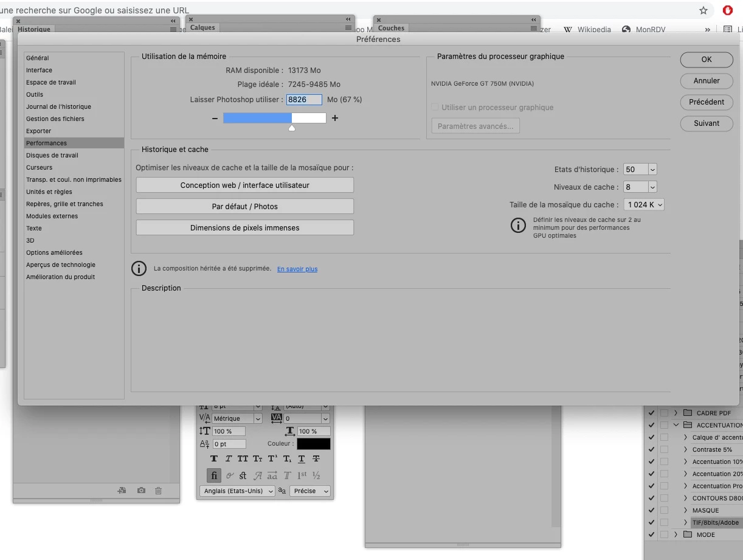The image size is (743, 560).
Task: Toggle faux italic in the Character panel
Action: click(x=229, y=459)
